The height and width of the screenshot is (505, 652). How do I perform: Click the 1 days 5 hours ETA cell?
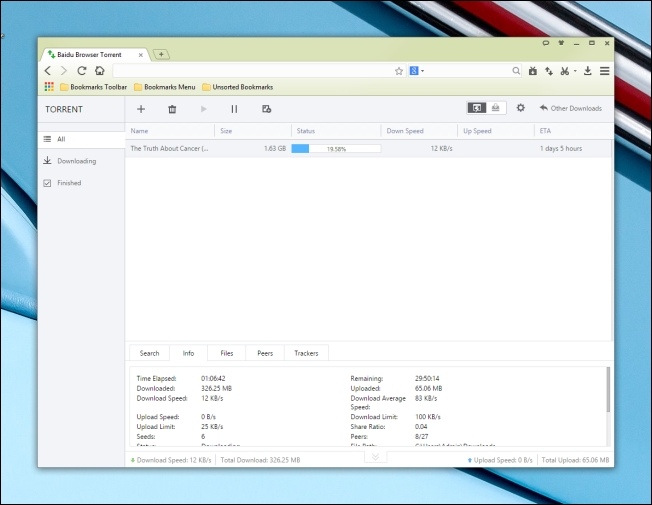coord(561,149)
